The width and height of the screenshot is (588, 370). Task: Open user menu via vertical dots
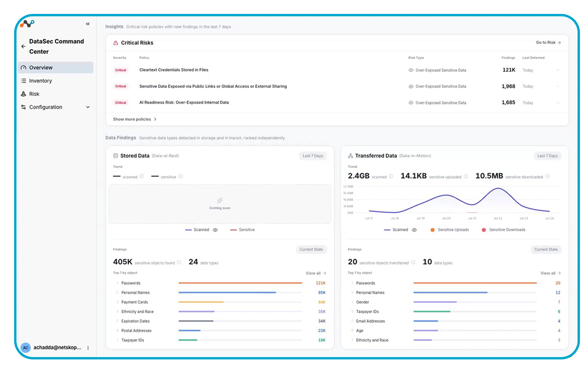(x=88, y=348)
